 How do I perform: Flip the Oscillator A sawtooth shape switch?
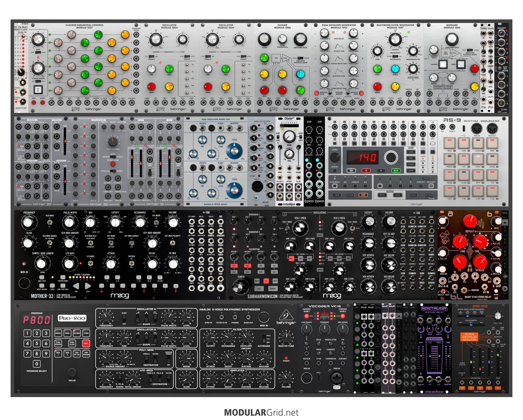(137, 319)
